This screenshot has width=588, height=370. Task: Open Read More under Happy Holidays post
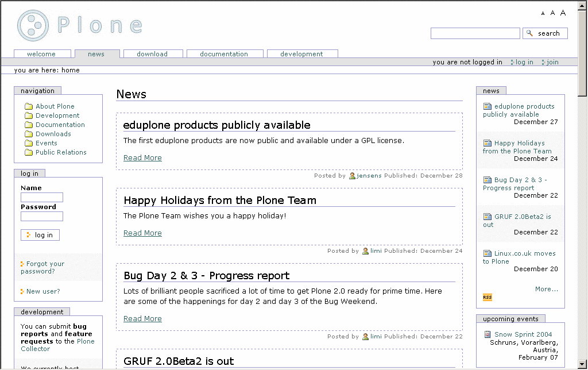[142, 233]
